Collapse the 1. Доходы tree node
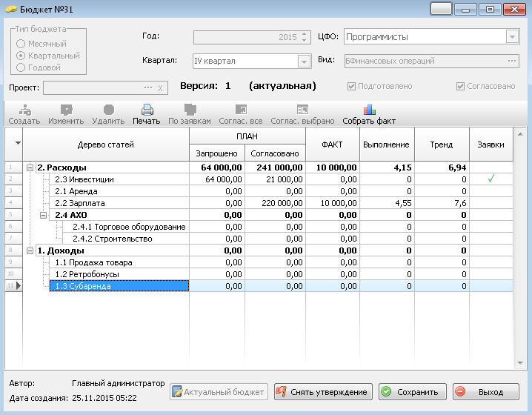This screenshot has height=415, width=532. (x=30, y=250)
